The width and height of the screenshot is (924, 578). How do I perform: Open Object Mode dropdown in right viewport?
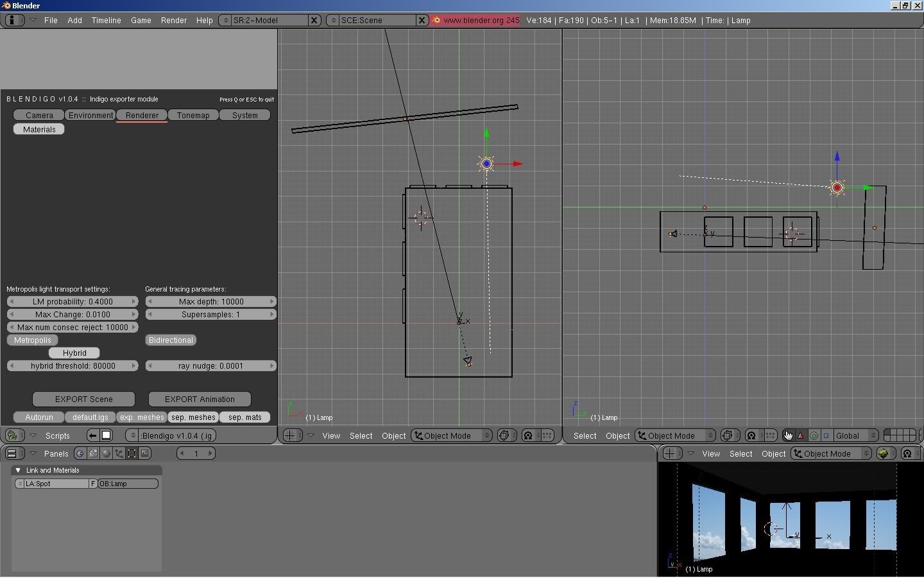(x=676, y=435)
